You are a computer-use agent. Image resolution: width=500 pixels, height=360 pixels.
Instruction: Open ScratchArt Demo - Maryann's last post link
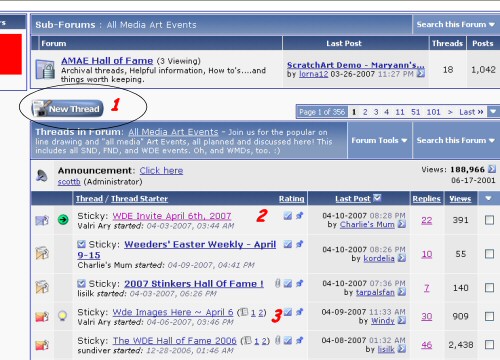click(356, 65)
